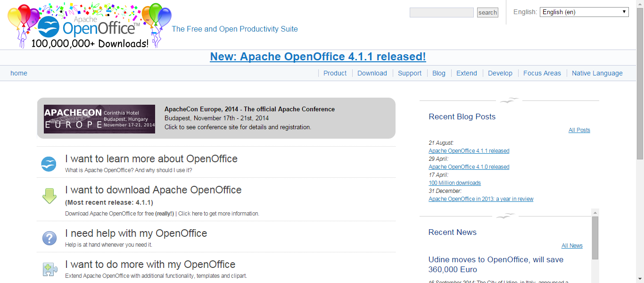The height and width of the screenshot is (283, 644).
Task: Click 'Budapest, November 17th - 21st, 2014' text
Action: (x=216, y=118)
